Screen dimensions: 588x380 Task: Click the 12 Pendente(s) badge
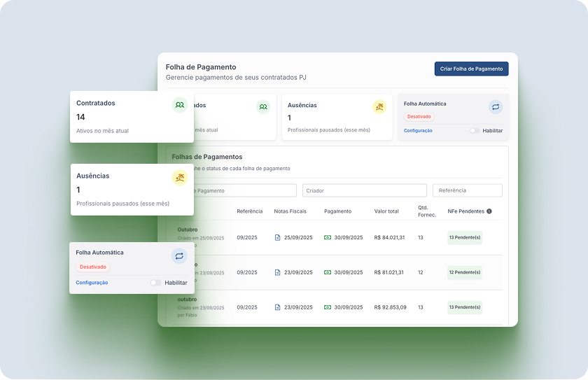465,272
